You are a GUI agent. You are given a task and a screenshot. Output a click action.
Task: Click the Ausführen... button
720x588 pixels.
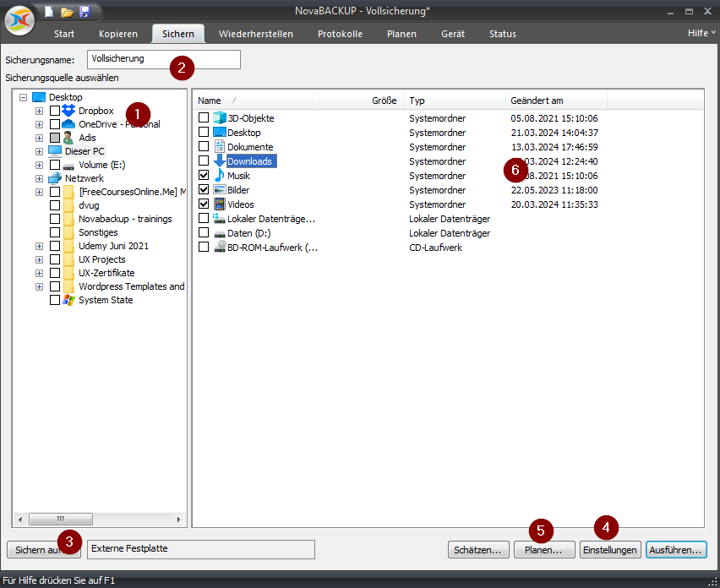pyautogui.click(x=676, y=550)
